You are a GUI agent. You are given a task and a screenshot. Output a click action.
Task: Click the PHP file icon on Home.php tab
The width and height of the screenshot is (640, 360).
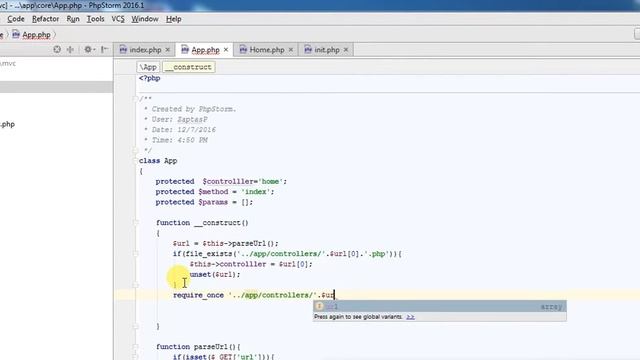(x=243, y=50)
